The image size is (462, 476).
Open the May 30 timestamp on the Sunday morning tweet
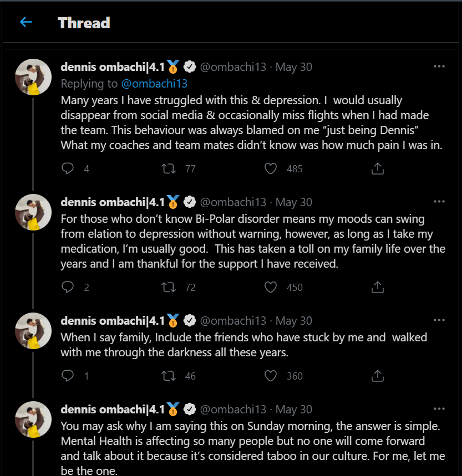point(293,410)
